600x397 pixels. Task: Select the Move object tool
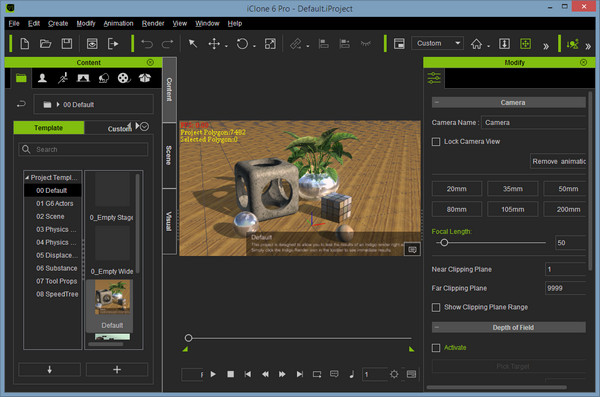[x=214, y=44]
